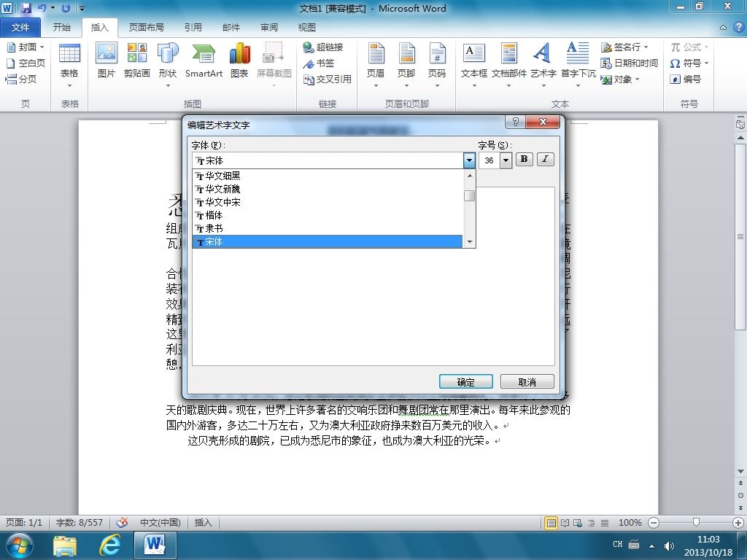The width and height of the screenshot is (747, 560).
Task: Toggle italic in WordArt dialog
Action: pyautogui.click(x=545, y=159)
